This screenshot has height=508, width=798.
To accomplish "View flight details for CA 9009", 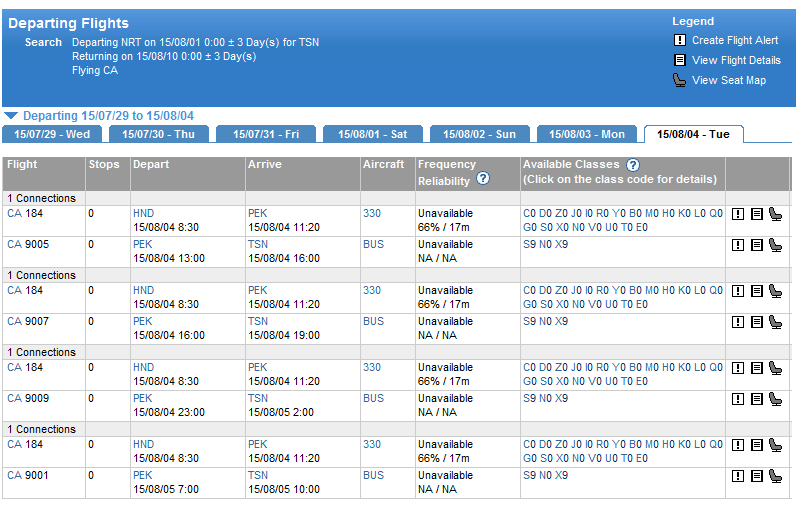I will [757, 399].
